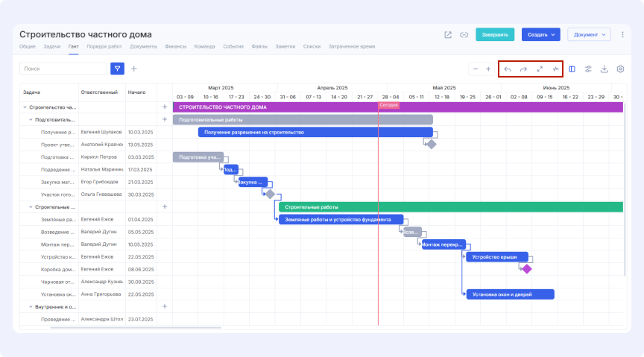Select Установка окон и дверей bar

(510, 294)
